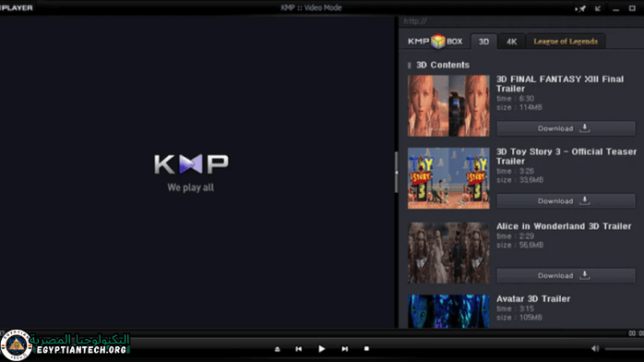Viewport: 644px width, 362px height.
Task: Click the '3D Contents' heading
Action: (443, 65)
